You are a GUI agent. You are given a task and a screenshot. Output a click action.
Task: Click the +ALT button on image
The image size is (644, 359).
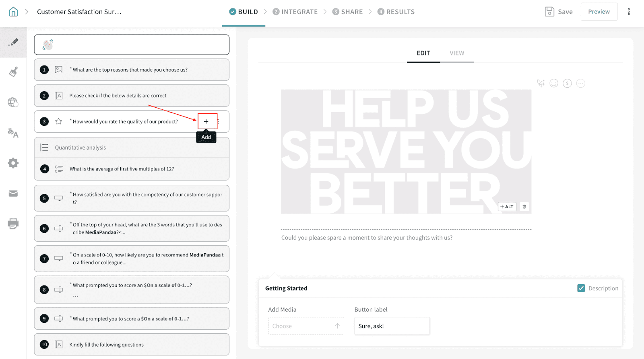pyautogui.click(x=507, y=207)
